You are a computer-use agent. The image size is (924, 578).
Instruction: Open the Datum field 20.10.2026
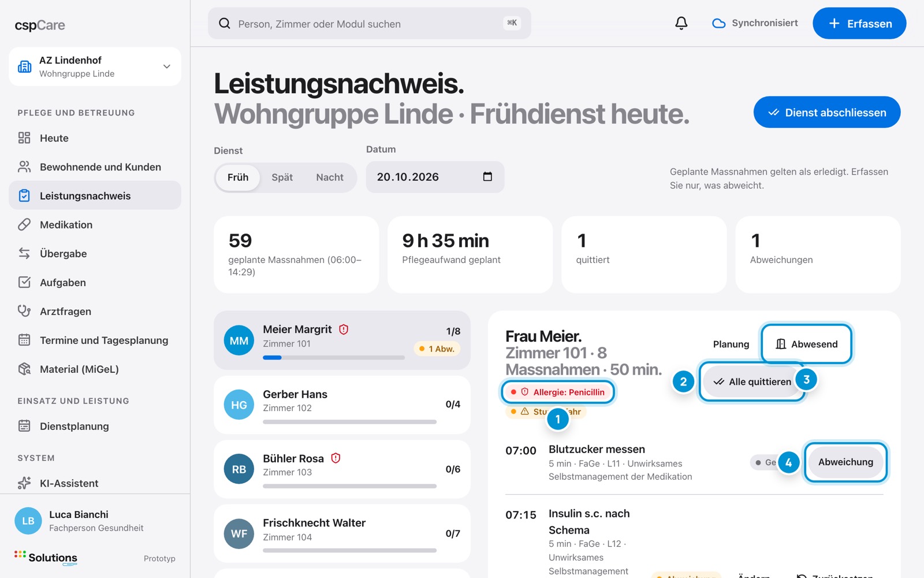point(435,177)
